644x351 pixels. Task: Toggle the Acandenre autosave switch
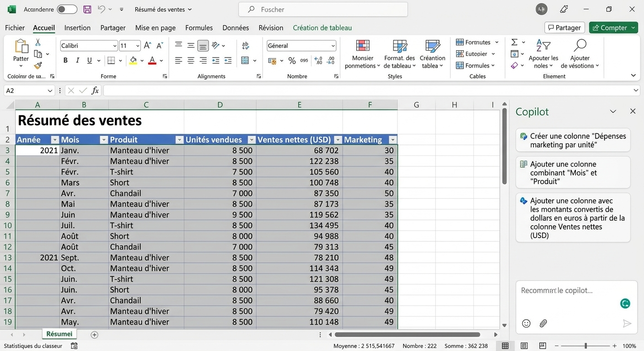click(67, 9)
